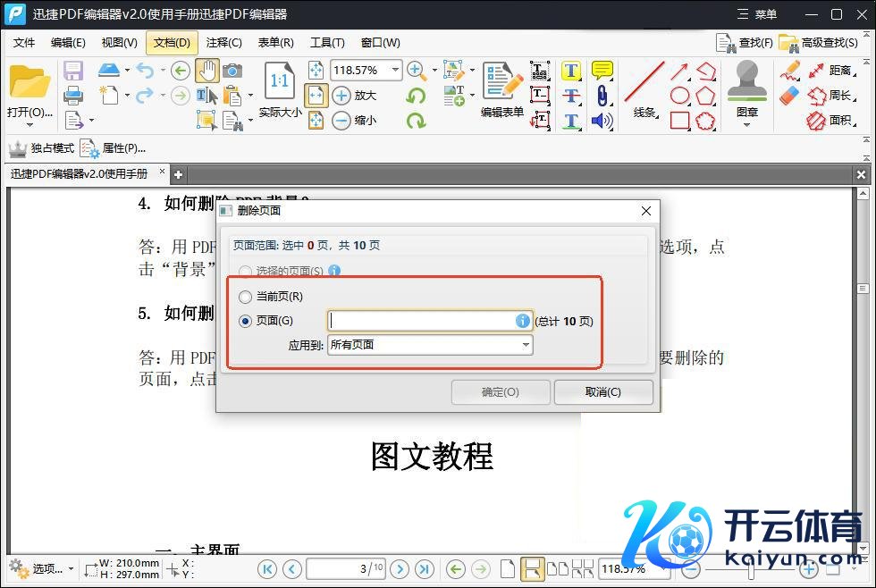Click the page range input field

tap(421, 321)
